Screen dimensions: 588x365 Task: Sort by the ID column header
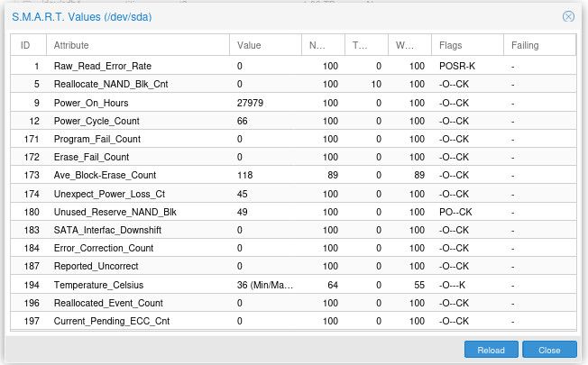pos(29,45)
